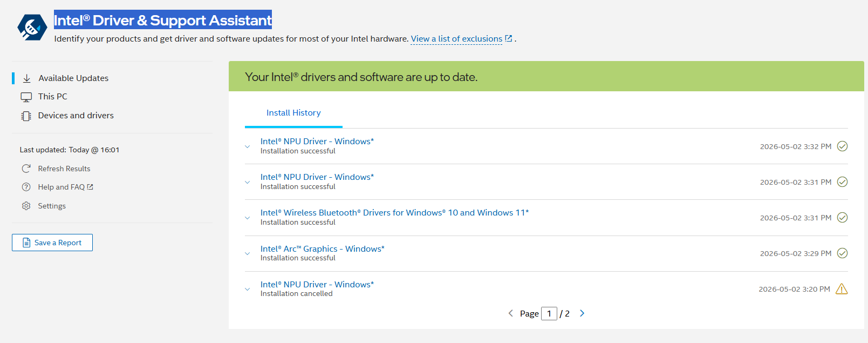868x343 pixels.
Task: Open the View a list of exclusions link
Action: pos(456,39)
